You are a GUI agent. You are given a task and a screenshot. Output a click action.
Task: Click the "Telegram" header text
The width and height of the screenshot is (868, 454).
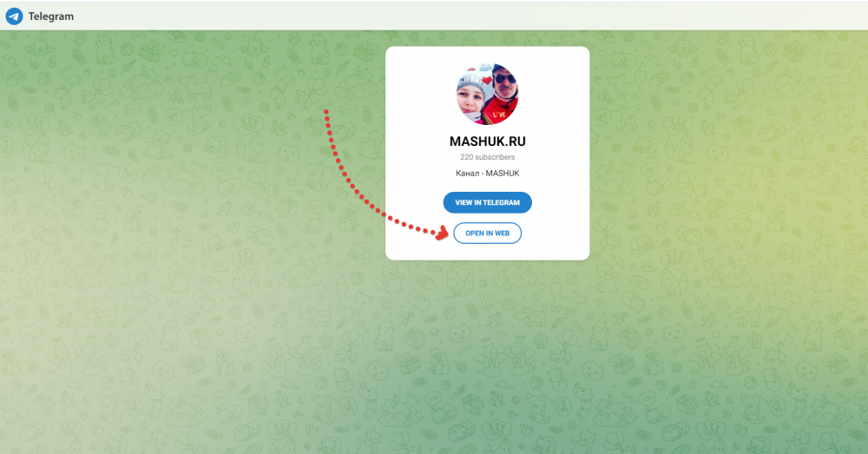[x=51, y=16]
